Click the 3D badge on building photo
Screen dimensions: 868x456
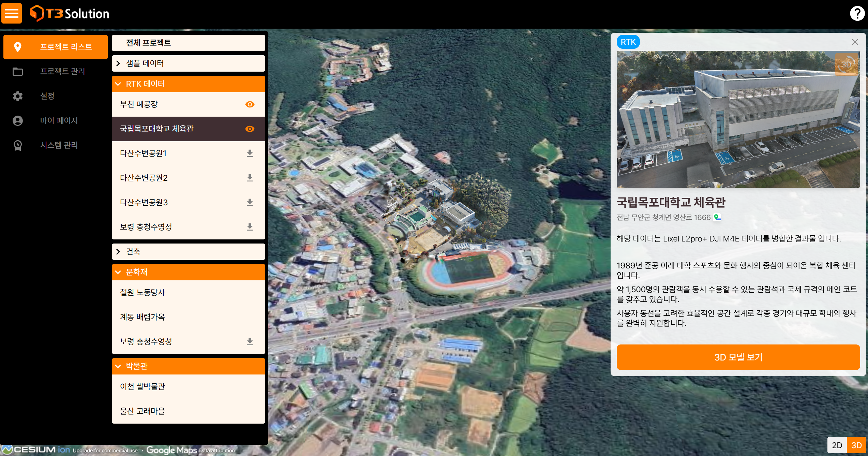tap(847, 64)
